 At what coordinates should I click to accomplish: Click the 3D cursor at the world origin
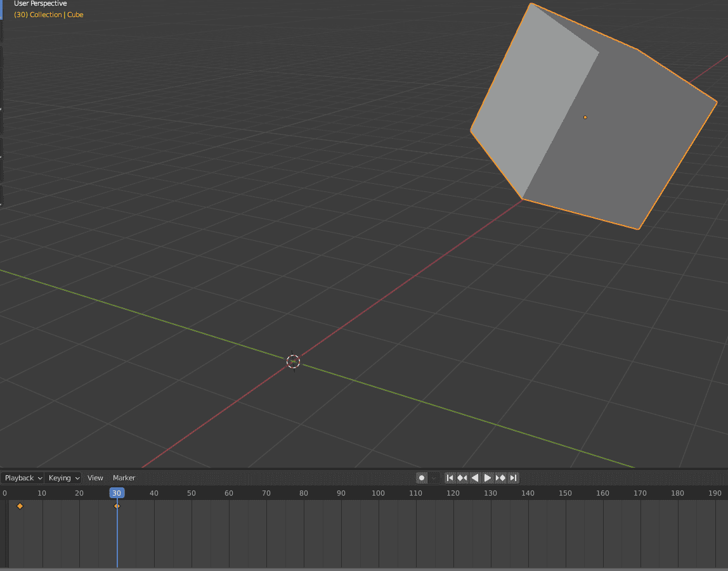(x=293, y=361)
